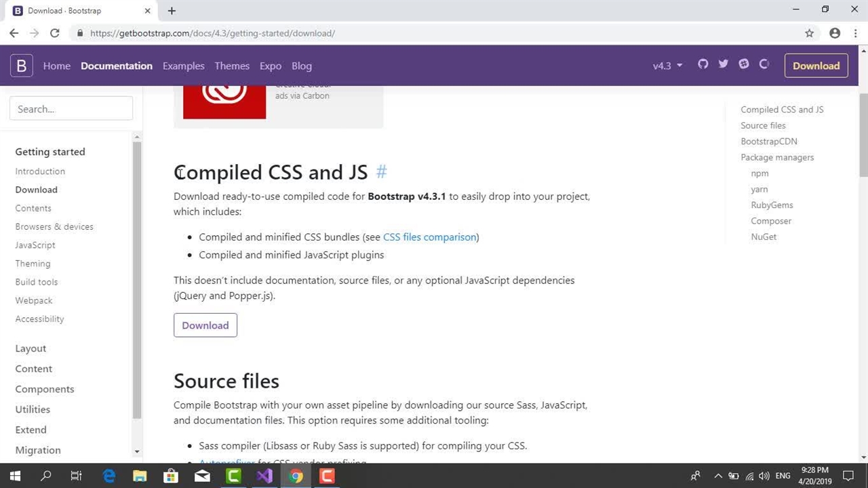
Task: Expand the v4.3 version dropdown
Action: pos(667,66)
